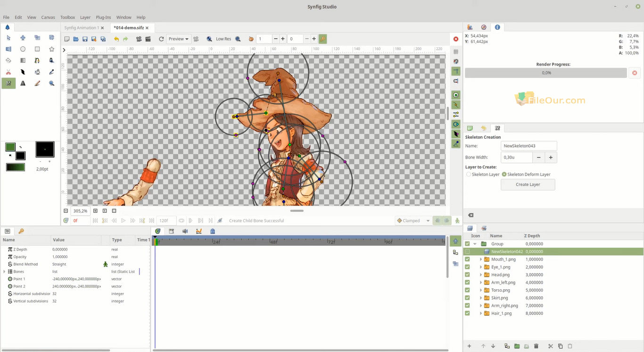Select the Eyedropper tool
The image size is (644, 352).
tap(52, 72)
